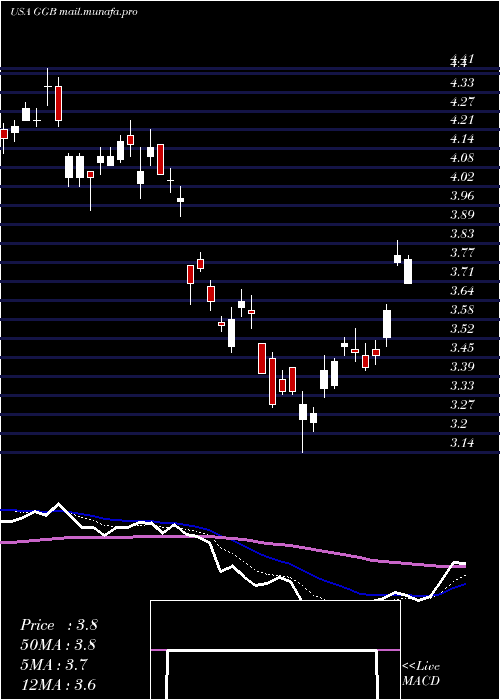Select the 4.27 price axis label
The image size is (500, 700).
tap(462, 101)
